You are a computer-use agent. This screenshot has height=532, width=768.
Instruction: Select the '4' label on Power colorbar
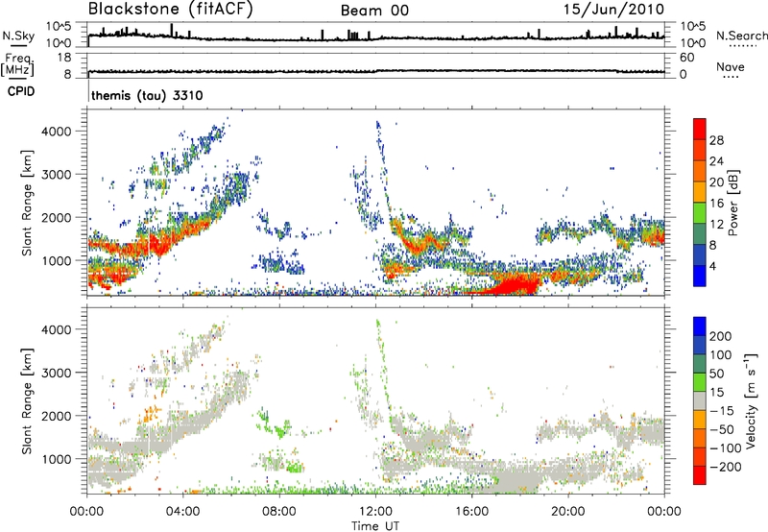713,265
